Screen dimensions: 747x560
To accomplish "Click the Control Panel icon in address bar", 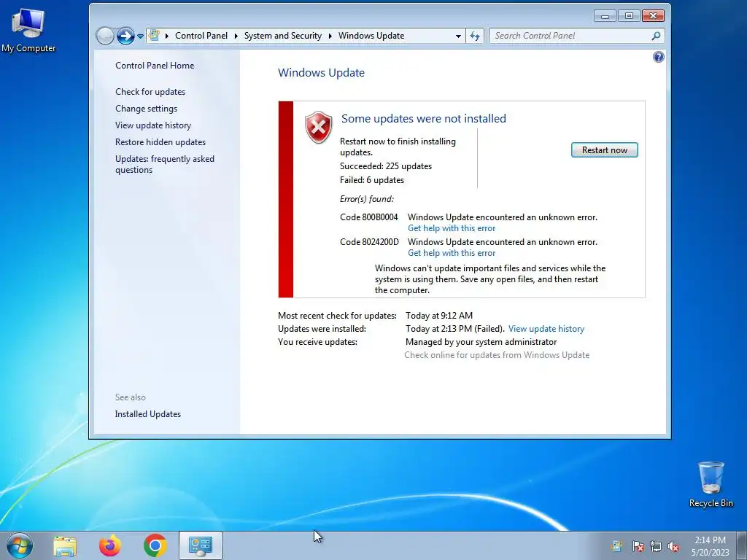I will [x=154, y=35].
